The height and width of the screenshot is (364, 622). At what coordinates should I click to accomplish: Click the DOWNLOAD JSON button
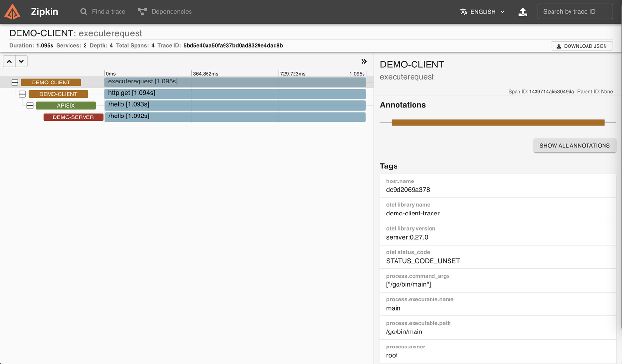click(582, 46)
